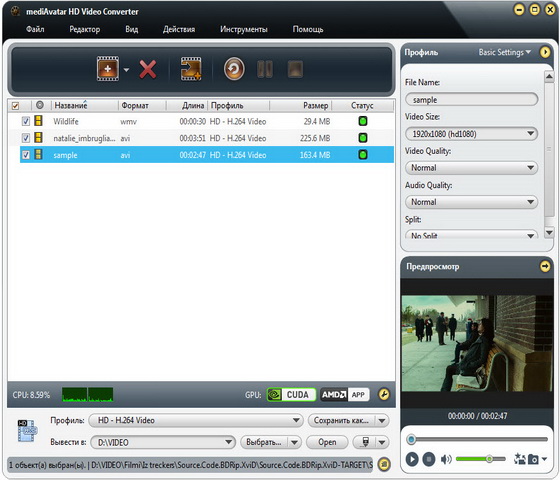Click the Add Profile filmstrip icon
Viewport: 560px width, 480px height.
pyautogui.click(x=191, y=69)
